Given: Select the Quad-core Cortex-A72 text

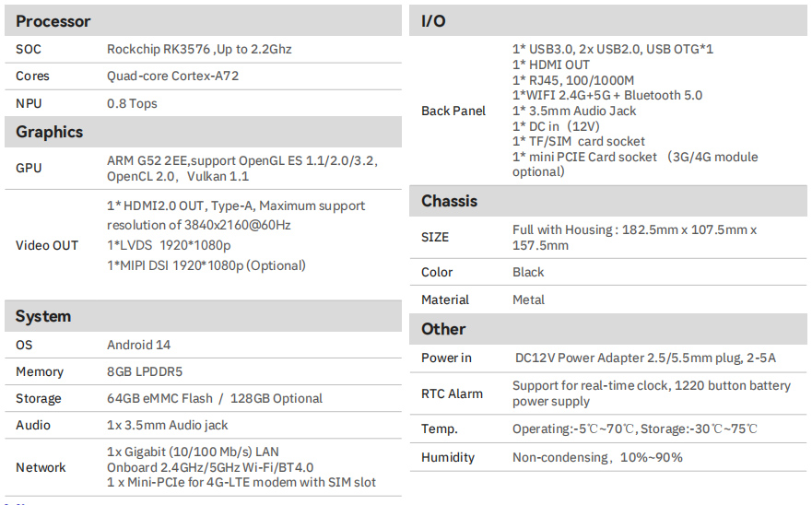Looking at the screenshot, I should (172, 76).
